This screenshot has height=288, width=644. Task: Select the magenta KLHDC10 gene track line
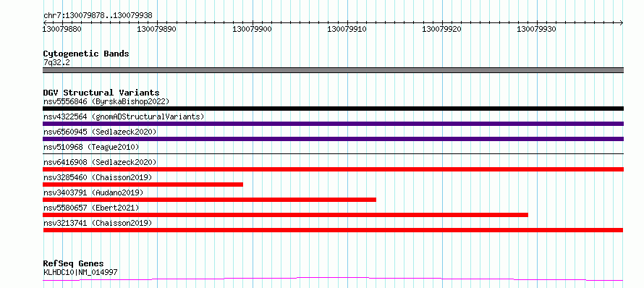click(x=333, y=279)
